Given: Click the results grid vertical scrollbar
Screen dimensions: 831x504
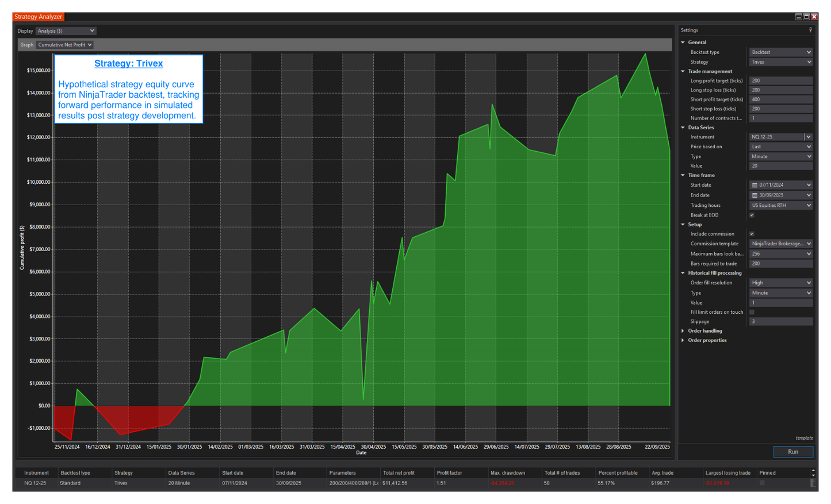Looking at the screenshot, I should pyautogui.click(x=813, y=478).
